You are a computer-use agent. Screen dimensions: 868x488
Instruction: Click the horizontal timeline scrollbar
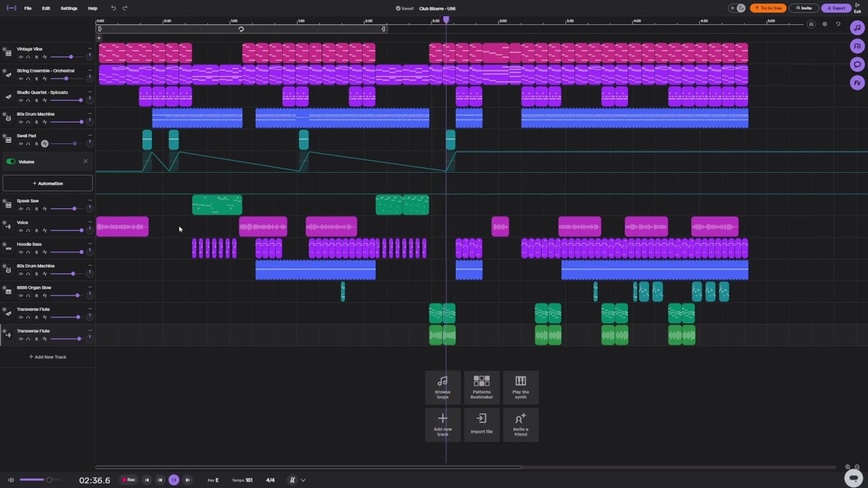[x=309, y=466]
